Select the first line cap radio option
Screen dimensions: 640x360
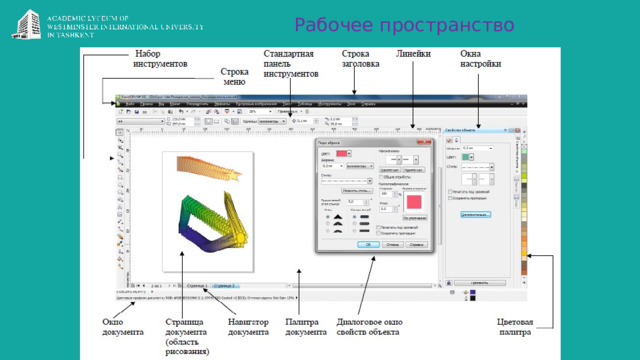point(354,217)
